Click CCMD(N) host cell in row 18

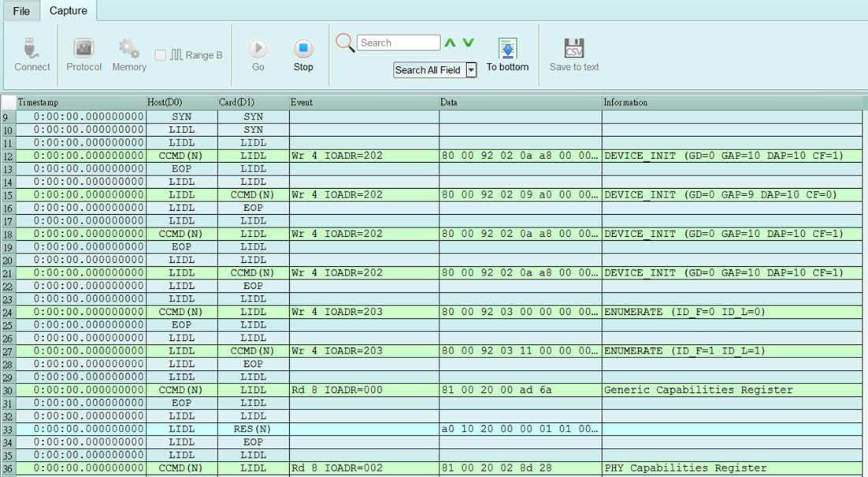[x=182, y=234]
